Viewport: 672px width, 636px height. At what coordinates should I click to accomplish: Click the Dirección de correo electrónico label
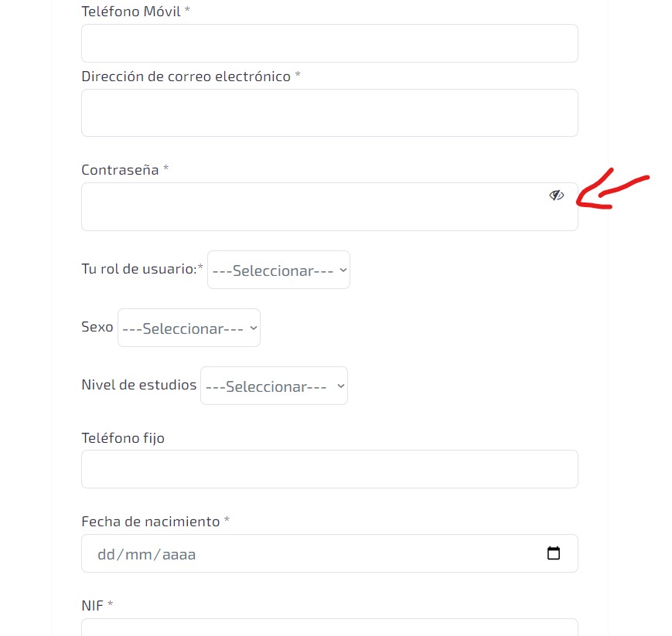pyautogui.click(x=186, y=77)
